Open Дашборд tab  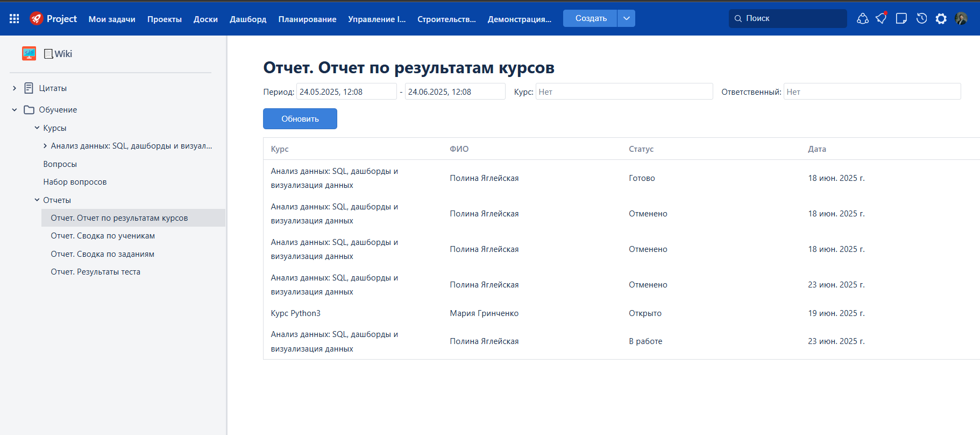click(248, 19)
